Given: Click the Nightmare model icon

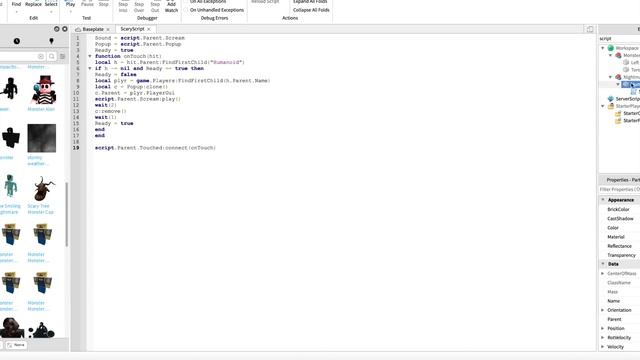Looking at the screenshot, I should (x=618, y=77).
